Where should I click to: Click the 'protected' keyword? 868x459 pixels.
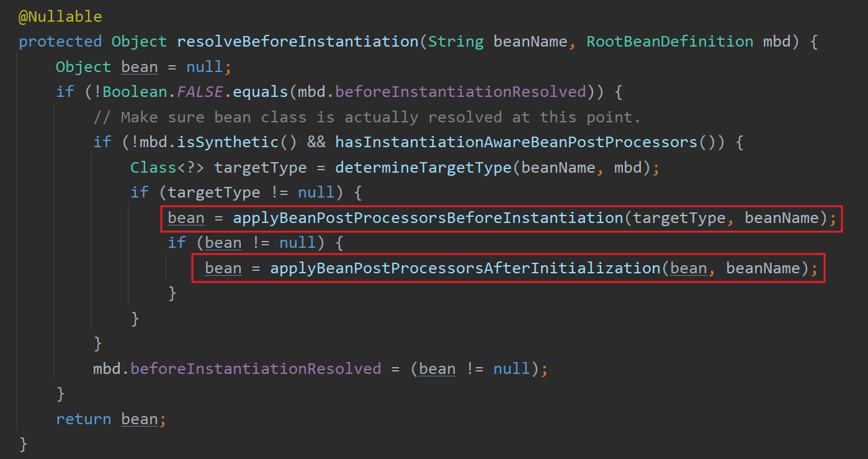60,42
